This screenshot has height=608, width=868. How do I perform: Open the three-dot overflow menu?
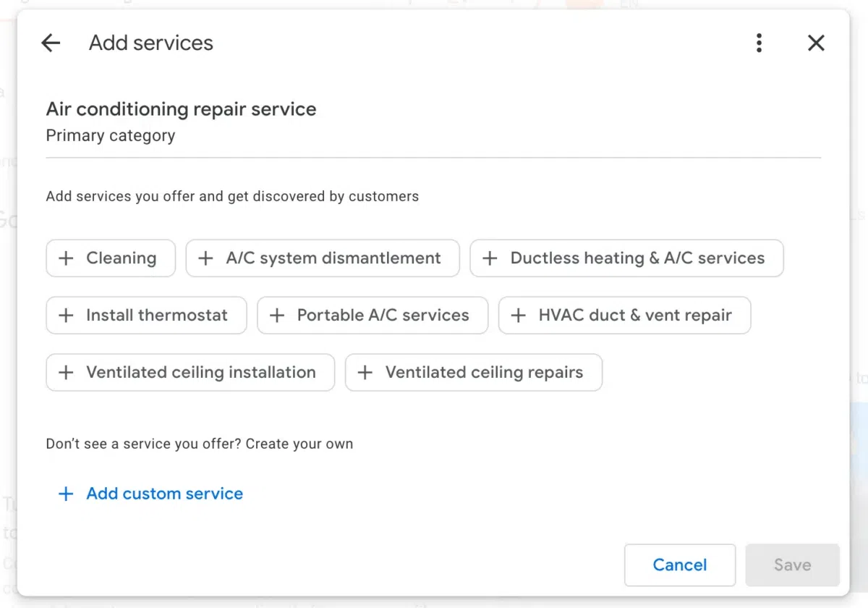click(759, 43)
